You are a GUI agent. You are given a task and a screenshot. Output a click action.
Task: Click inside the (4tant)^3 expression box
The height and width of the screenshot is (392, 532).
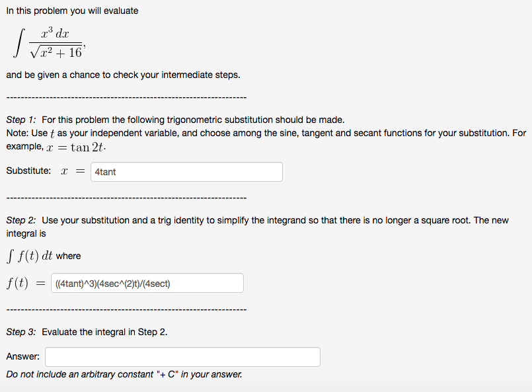pos(147,282)
